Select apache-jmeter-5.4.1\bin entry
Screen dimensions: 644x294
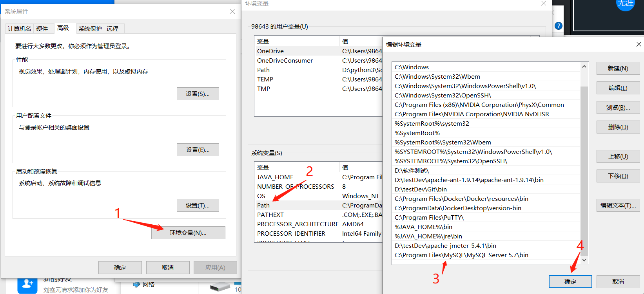coord(486,246)
